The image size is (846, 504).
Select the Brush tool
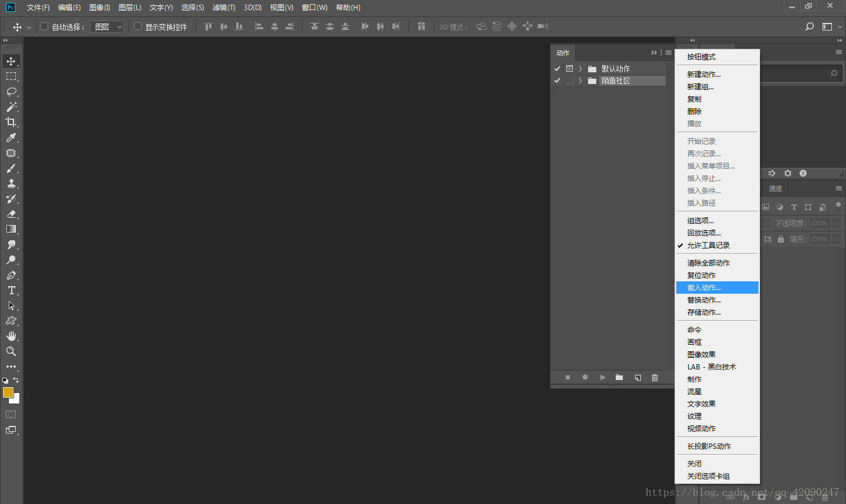11,168
